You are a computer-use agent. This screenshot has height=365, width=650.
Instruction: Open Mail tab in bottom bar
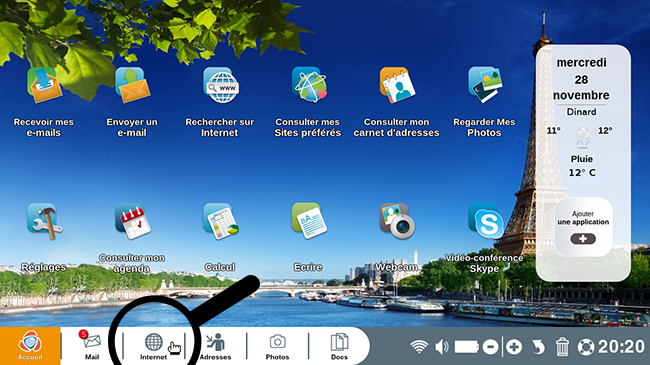pyautogui.click(x=92, y=346)
